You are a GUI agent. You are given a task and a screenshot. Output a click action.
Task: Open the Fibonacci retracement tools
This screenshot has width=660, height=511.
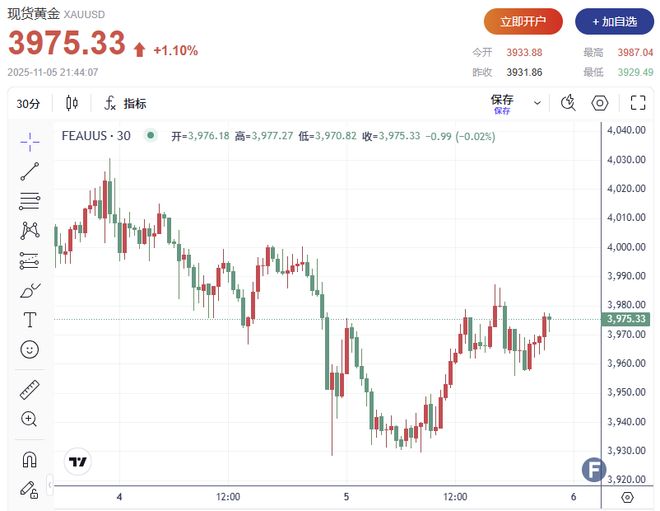29,201
